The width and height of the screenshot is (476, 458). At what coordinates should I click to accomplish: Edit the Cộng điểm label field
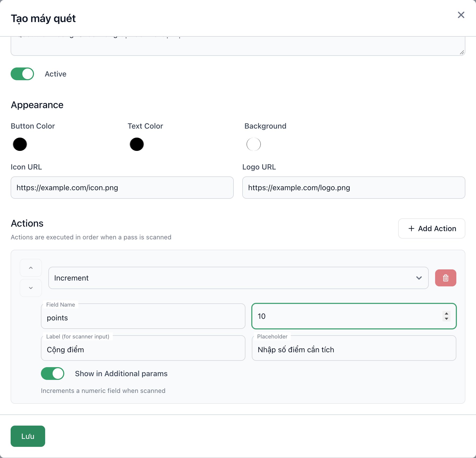[x=143, y=348]
